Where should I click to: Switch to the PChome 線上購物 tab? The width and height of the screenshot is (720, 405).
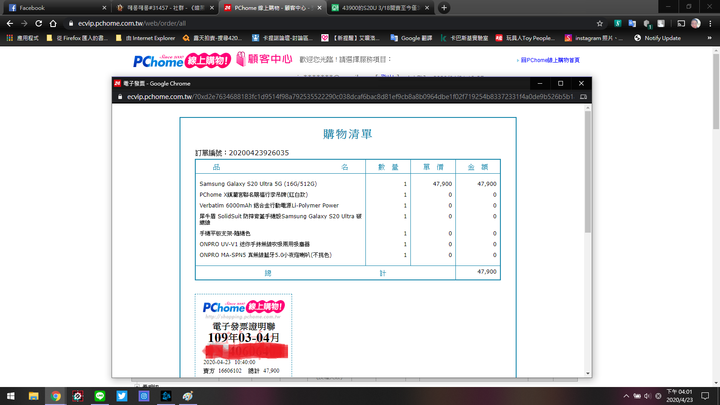(271, 8)
